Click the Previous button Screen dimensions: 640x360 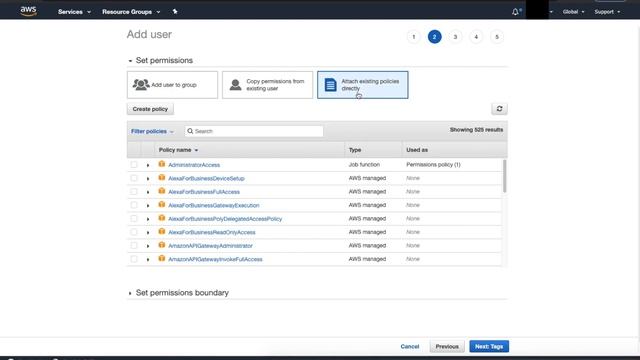(x=447, y=346)
